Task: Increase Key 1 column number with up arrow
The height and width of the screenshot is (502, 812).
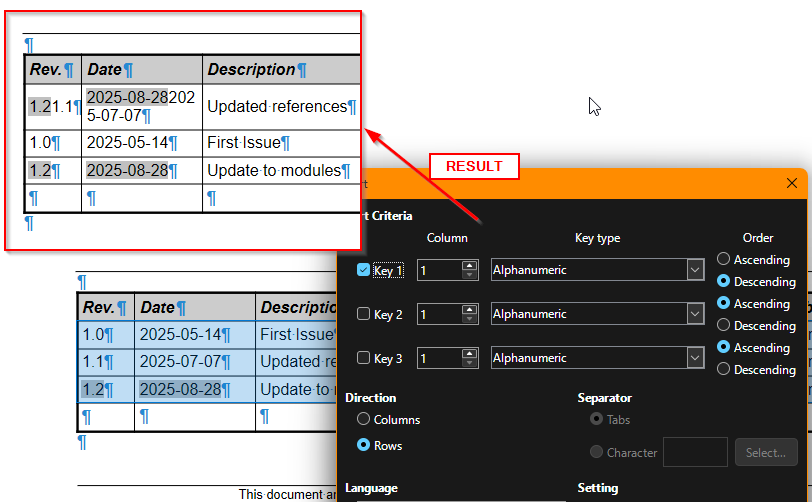Action: [469, 265]
